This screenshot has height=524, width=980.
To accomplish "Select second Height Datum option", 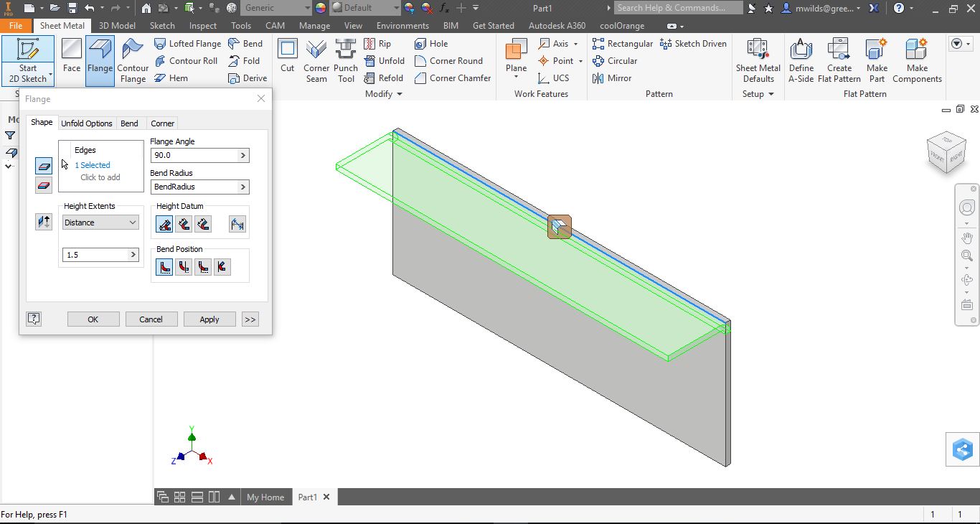I will tap(184, 225).
